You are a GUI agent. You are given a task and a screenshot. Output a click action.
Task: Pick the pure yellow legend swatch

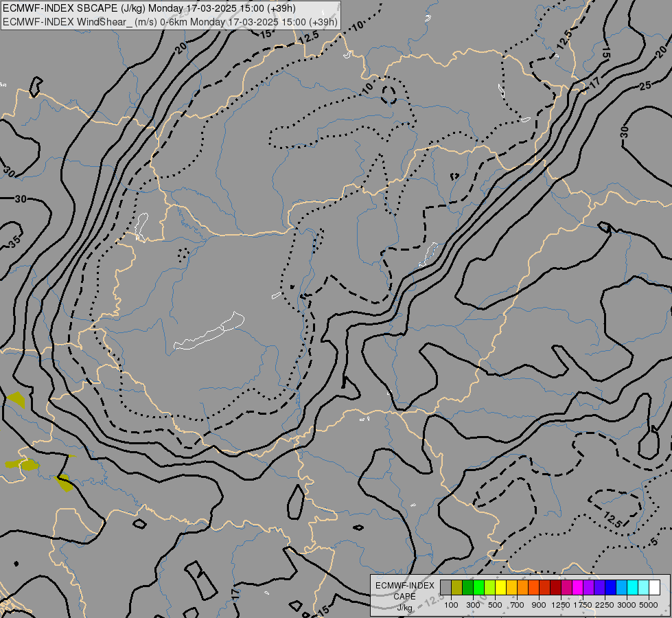point(500,587)
